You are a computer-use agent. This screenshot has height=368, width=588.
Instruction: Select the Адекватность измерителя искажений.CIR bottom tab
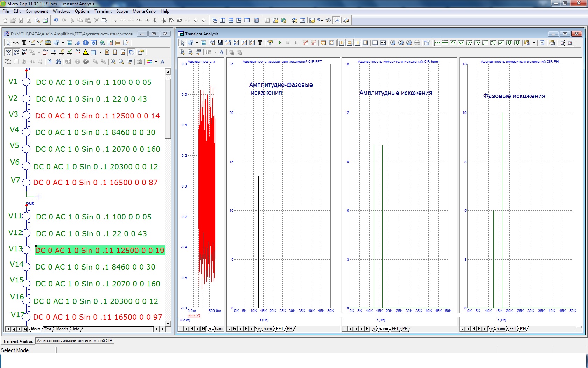coord(75,341)
